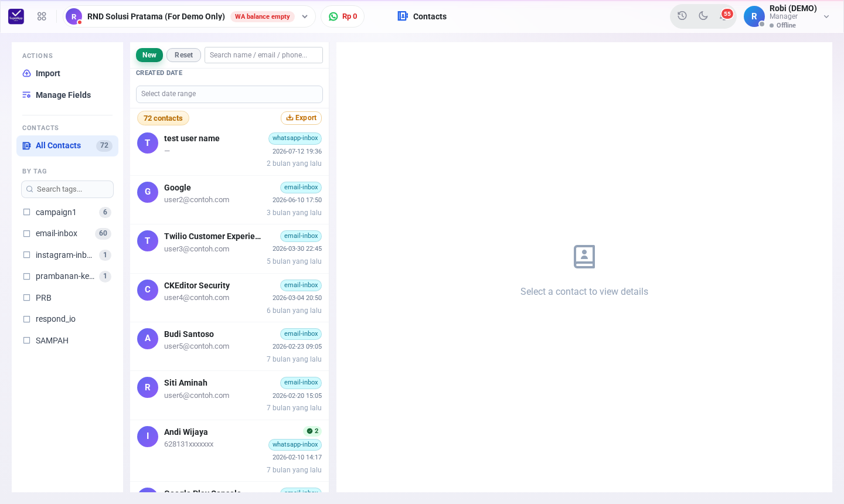This screenshot has width=844, height=504.
Task: Open notifications bell with 55 badge
Action: (724, 16)
